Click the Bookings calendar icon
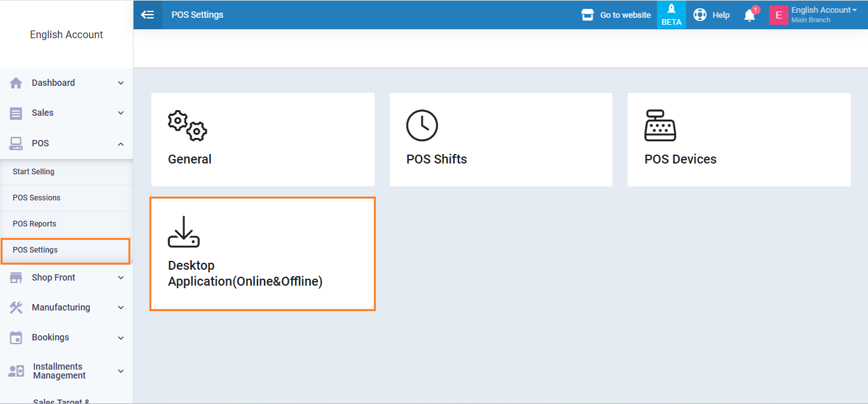Image resolution: width=868 pixels, height=404 pixels. point(16,337)
